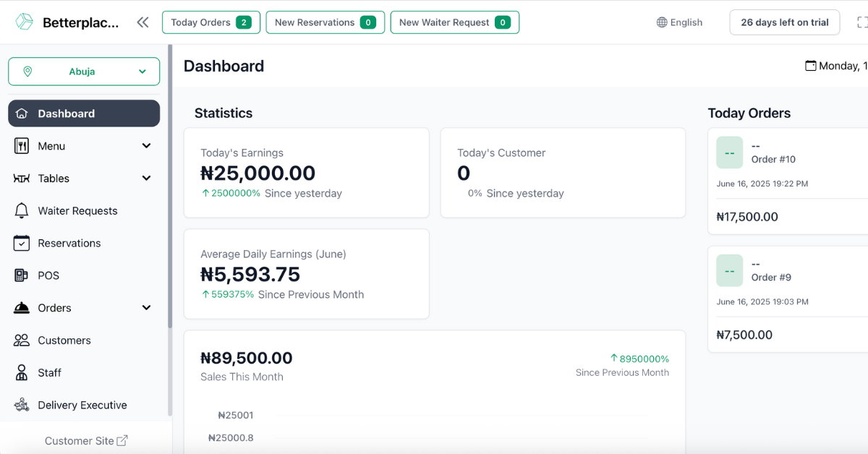Expand the Tables sidebar section
Image resolution: width=868 pixels, height=454 pixels.
tap(146, 178)
